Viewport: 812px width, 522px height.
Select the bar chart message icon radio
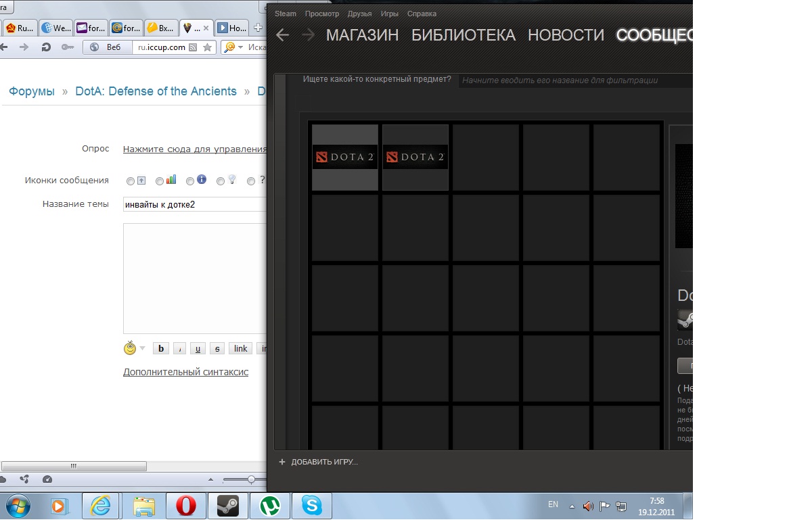point(160,181)
